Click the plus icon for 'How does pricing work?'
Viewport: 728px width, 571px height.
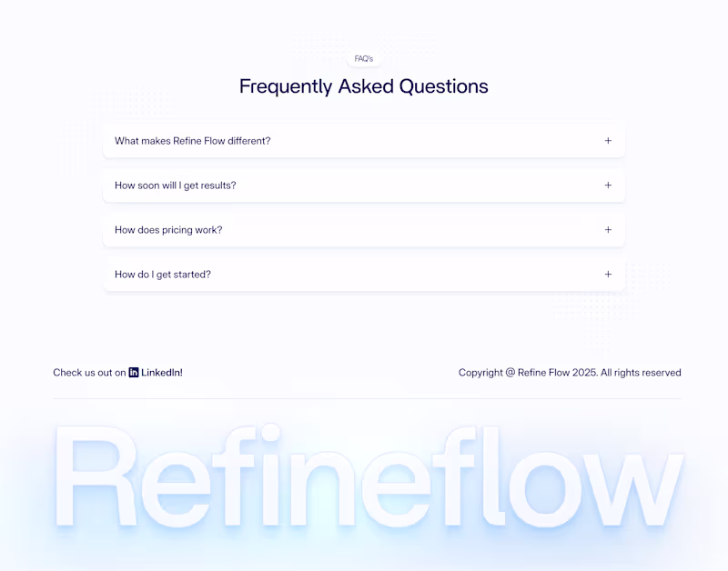coord(608,230)
